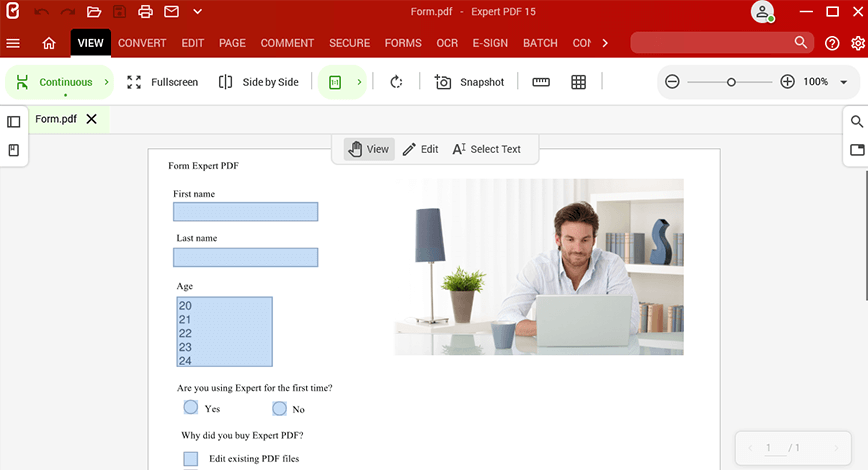This screenshot has height=470, width=868.
Task: Toggle the left sidebar panel icon
Action: pos(14,122)
